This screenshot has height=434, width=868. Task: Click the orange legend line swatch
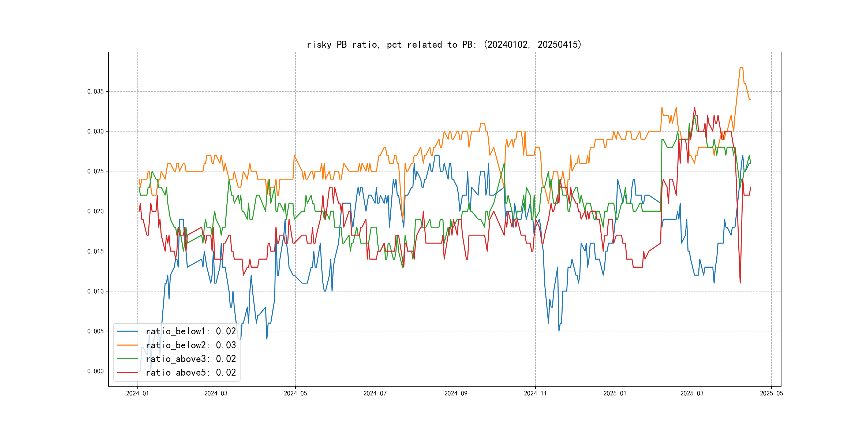pos(127,345)
